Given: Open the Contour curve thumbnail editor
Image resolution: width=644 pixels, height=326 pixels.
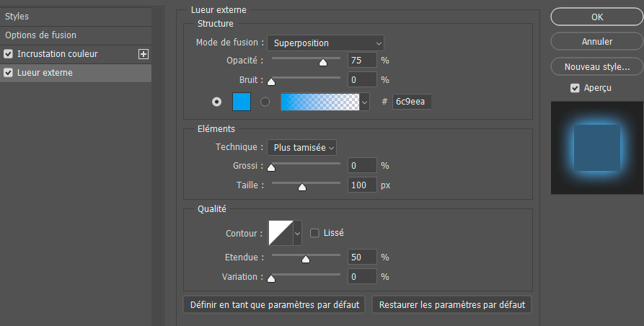Looking at the screenshot, I should [280, 233].
